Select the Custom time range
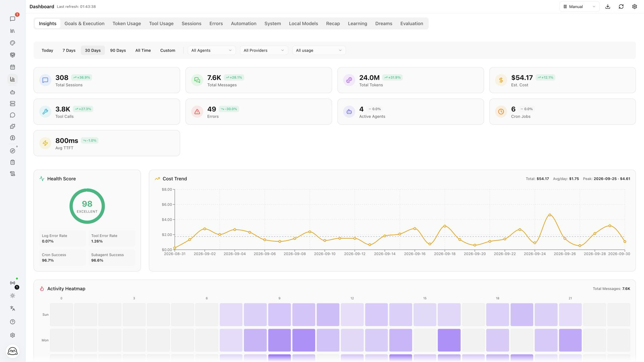The height and width of the screenshot is (362, 644). (x=168, y=50)
